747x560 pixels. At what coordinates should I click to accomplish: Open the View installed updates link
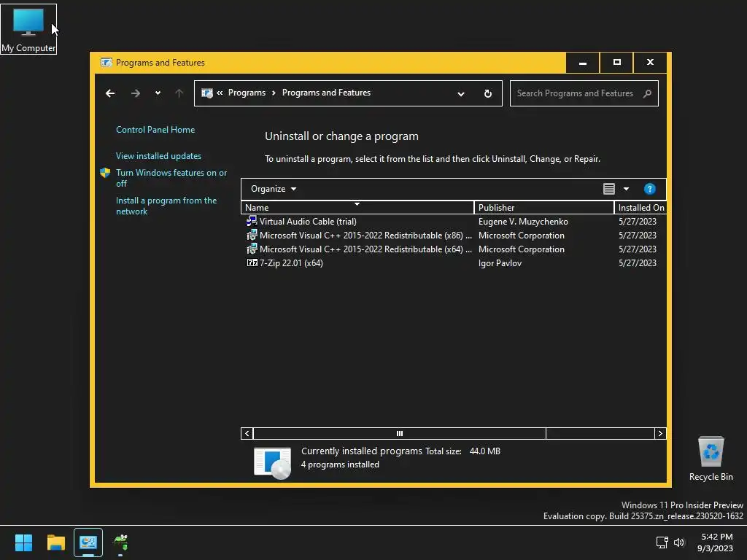[x=158, y=156]
